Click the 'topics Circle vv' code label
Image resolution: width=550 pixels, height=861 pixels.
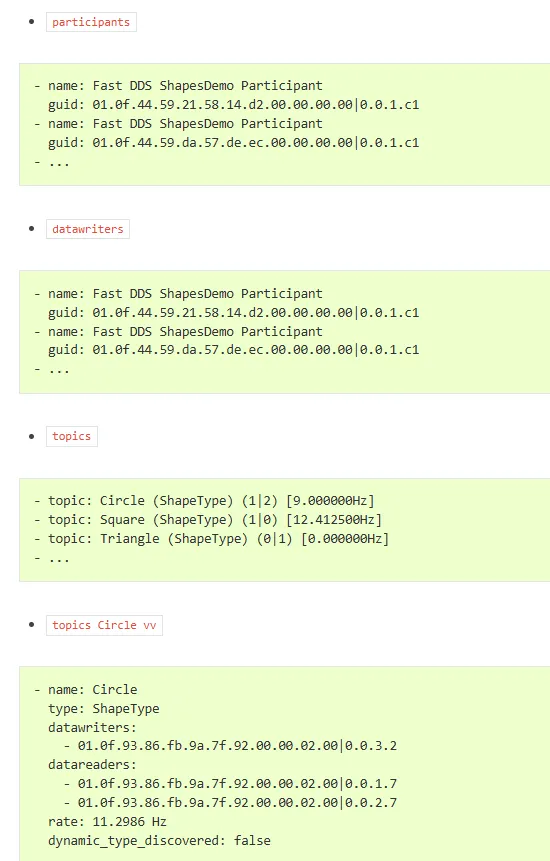pyautogui.click(x=104, y=625)
